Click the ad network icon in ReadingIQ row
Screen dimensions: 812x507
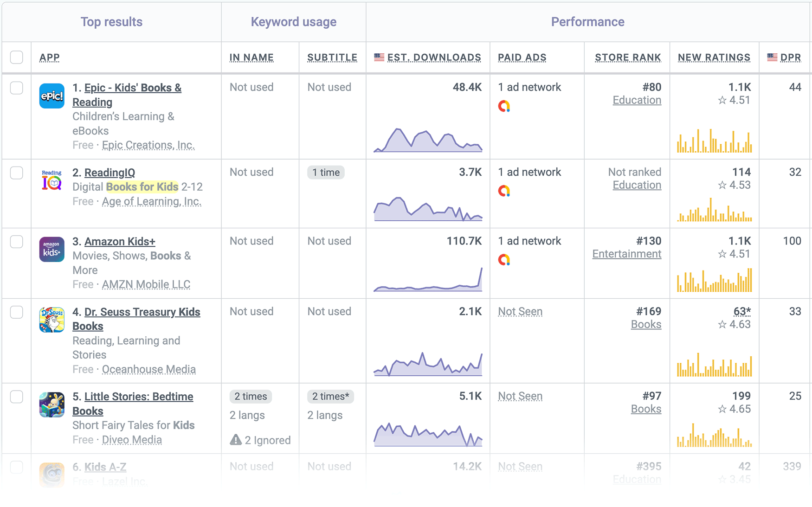[504, 191]
